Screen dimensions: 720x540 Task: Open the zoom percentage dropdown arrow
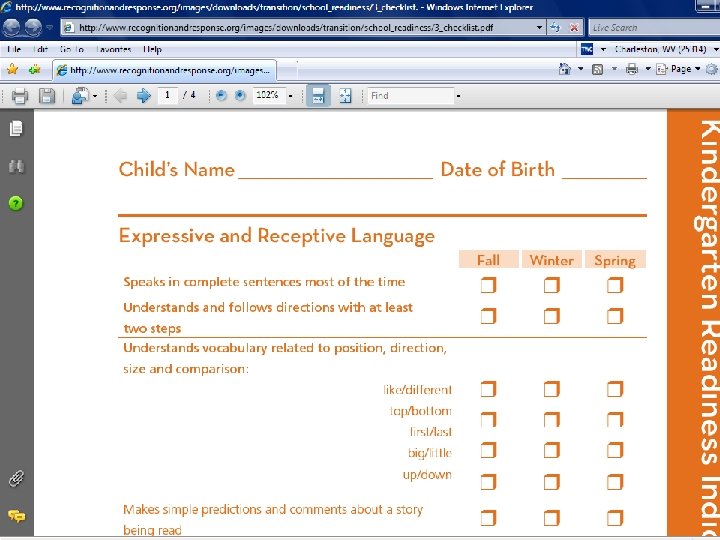click(290, 96)
